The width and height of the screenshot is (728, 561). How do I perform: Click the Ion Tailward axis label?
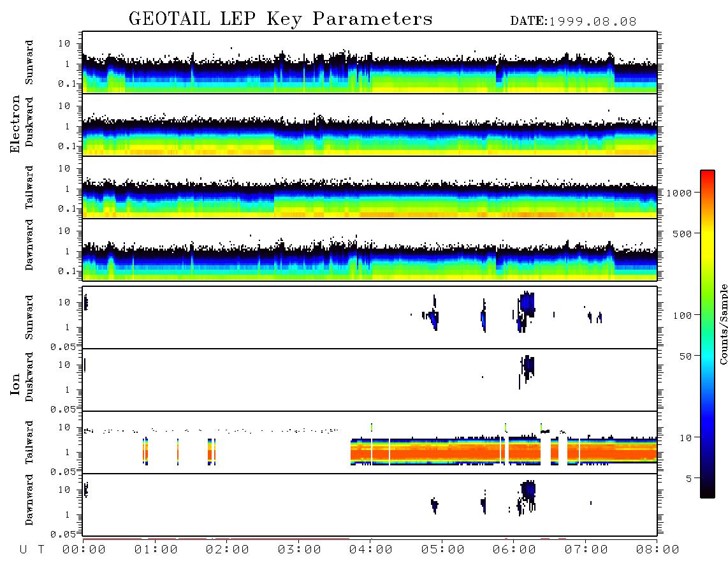tap(29, 442)
